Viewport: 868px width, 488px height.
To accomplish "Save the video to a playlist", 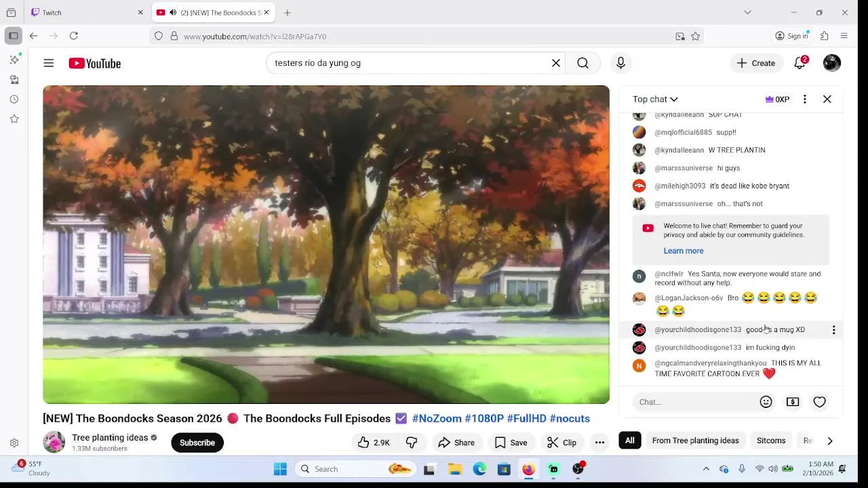I will coord(511,443).
